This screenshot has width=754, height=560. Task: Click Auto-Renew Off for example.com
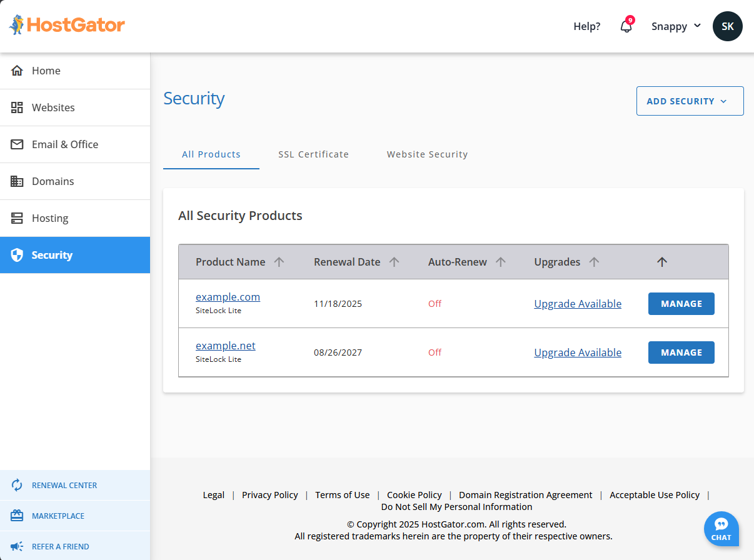point(435,303)
